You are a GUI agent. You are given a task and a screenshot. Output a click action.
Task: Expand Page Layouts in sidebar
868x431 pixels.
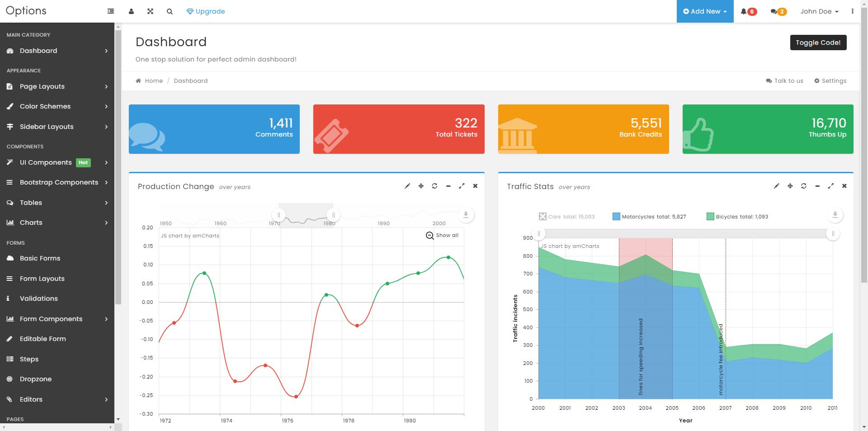coord(57,86)
